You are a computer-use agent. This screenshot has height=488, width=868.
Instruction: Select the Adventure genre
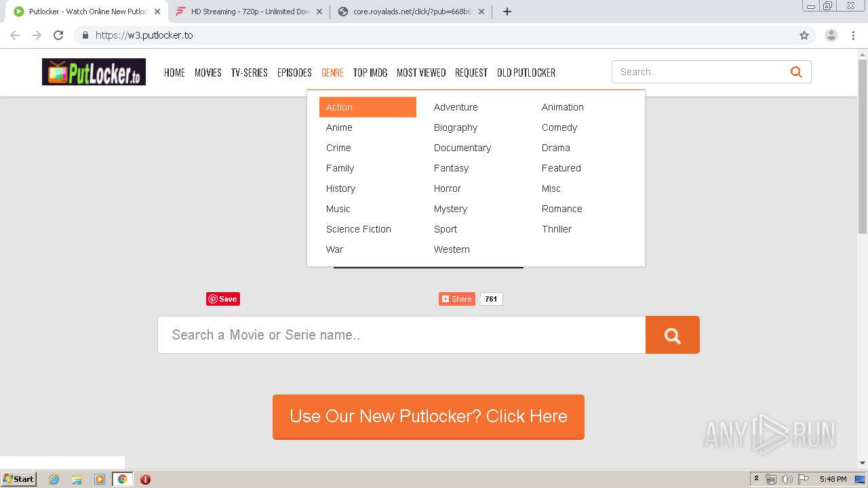pos(456,107)
